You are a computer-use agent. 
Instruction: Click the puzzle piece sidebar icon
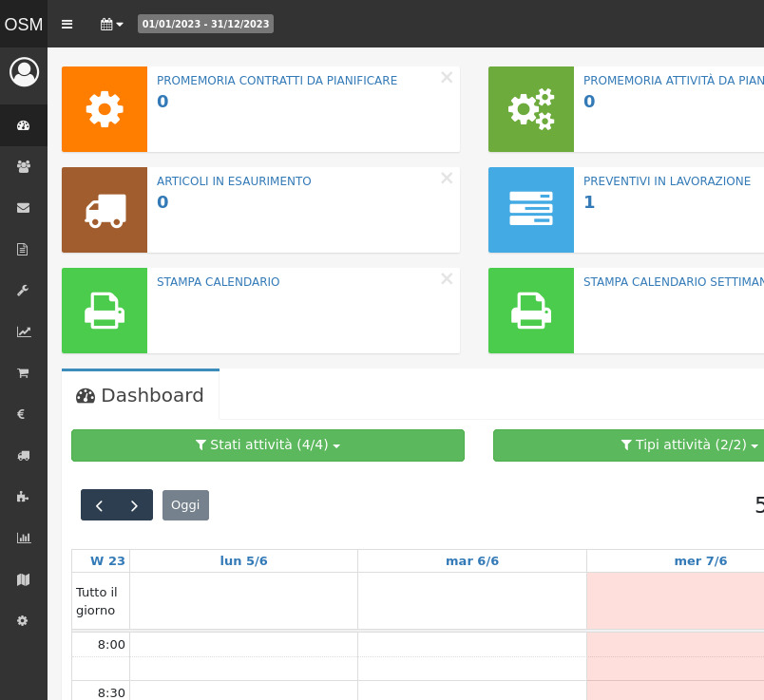click(24, 497)
